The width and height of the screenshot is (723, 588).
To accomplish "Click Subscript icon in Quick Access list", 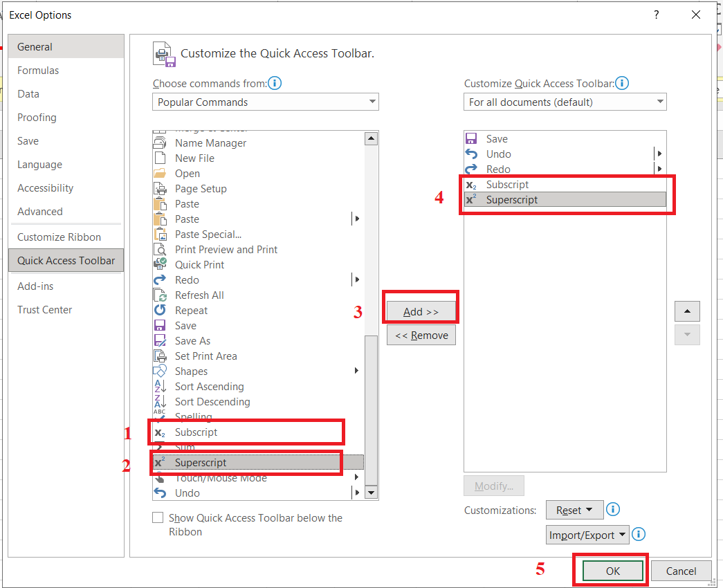I will point(471,185).
